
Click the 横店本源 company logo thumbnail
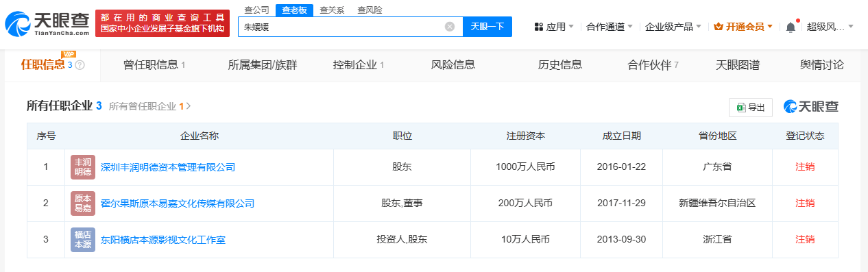(x=83, y=240)
